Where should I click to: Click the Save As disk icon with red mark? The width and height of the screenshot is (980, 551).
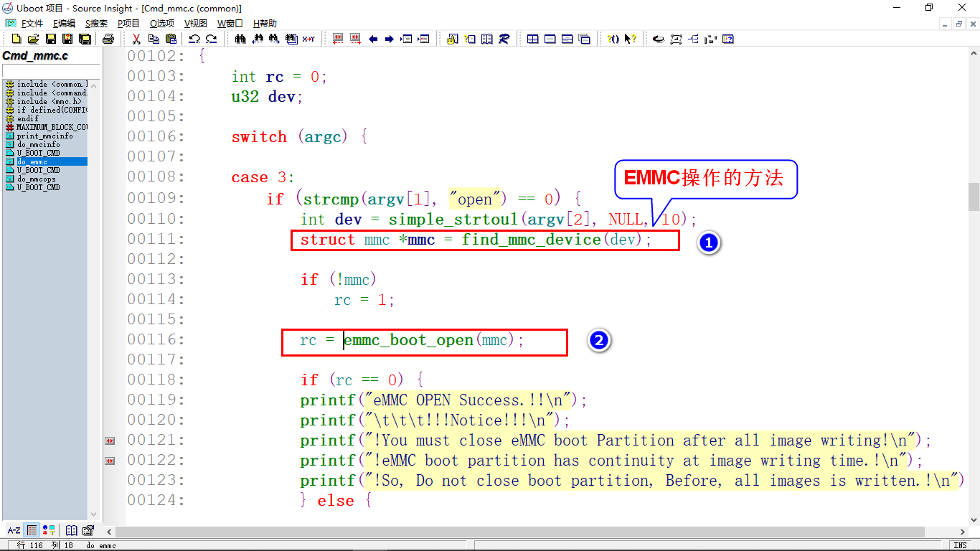[x=67, y=39]
